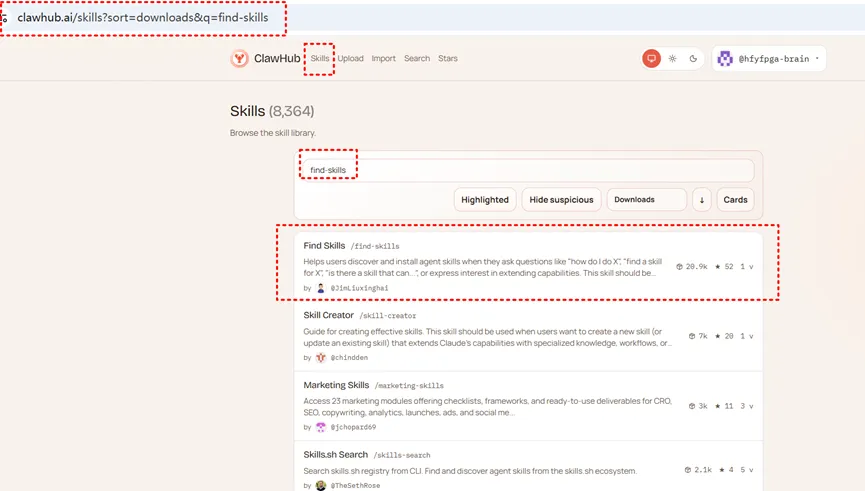Reverse sort direction with arrow button

[x=702, y=200]
